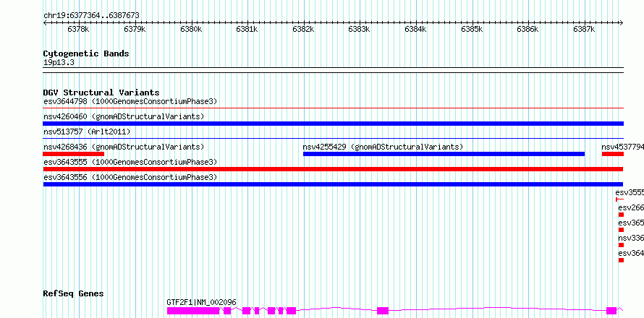Click the truncated nsv336 variant label
644x318 pixels.
point(631,238)
